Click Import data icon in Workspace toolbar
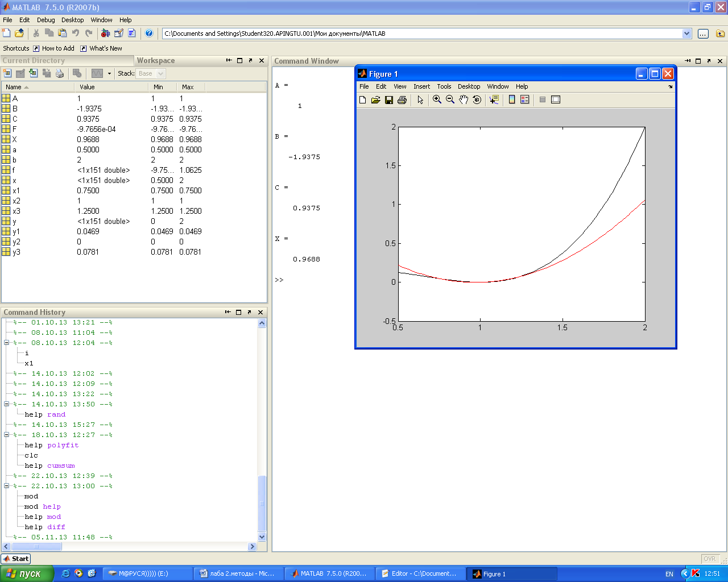This screenshot has width=728, height=582. [x=34, y=73]
